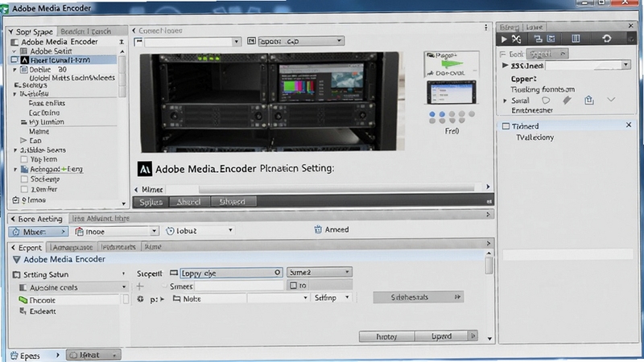Collapse the Adobe Setirt tree node
This screenshot has height=362, width=644.
coord(14,51)
